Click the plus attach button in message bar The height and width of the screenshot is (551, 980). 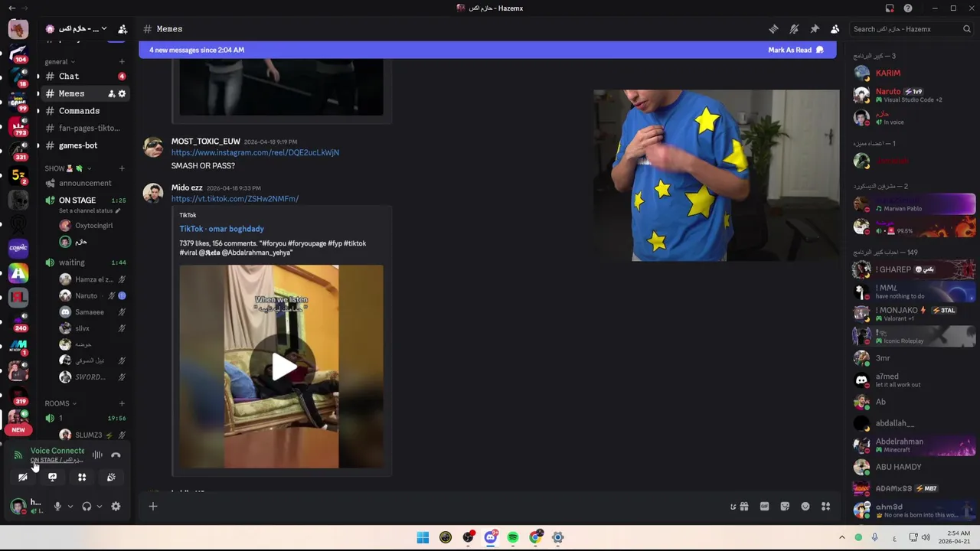(153, 506)
